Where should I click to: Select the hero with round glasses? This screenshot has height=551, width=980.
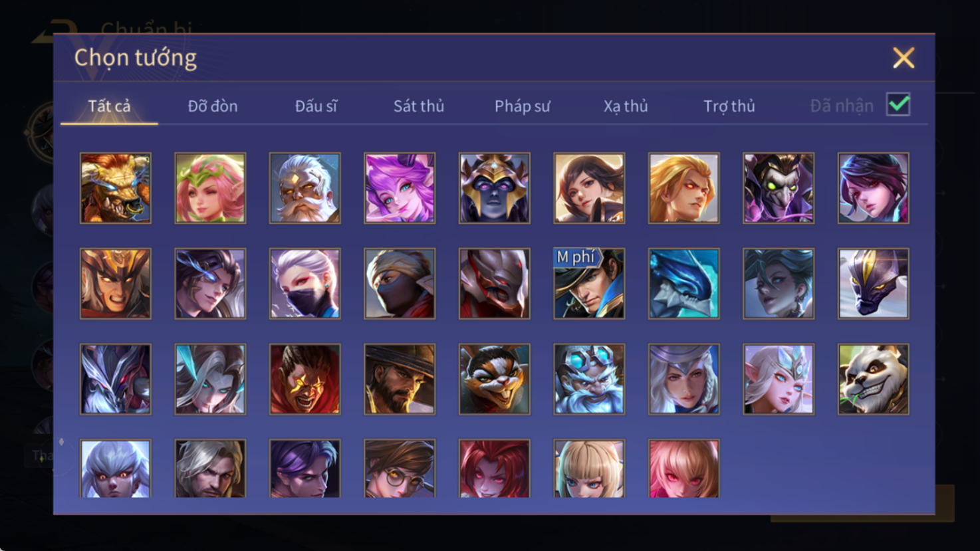[400, 469]
